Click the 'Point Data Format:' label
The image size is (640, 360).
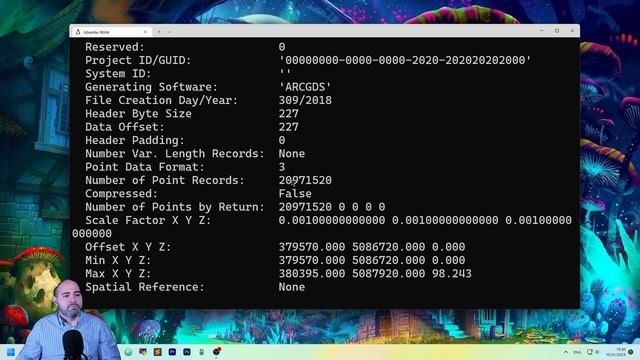click(144, 167)
